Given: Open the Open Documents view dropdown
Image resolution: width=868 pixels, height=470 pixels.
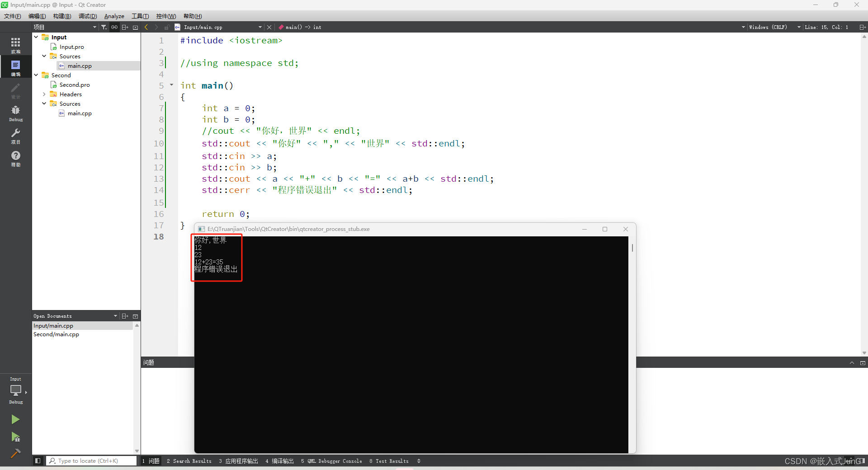Looking at the screenshot, I should (75, 316).
